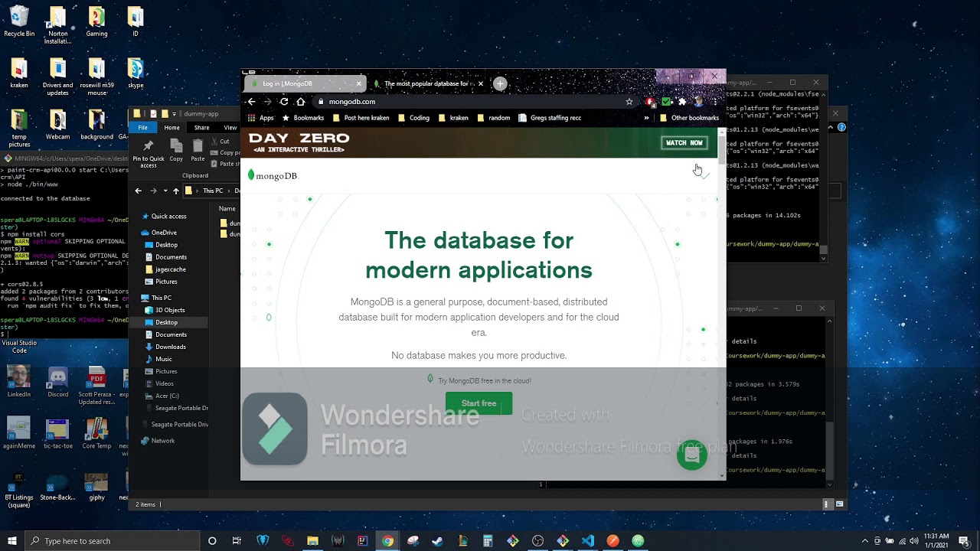Switch to large icons view in Explorer

(x=840, y=504)
